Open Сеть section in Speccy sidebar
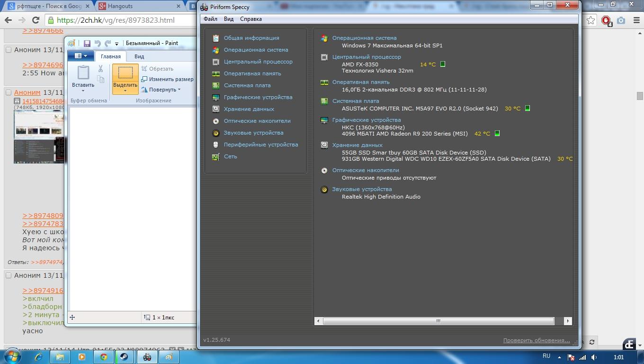 [230, 156]
